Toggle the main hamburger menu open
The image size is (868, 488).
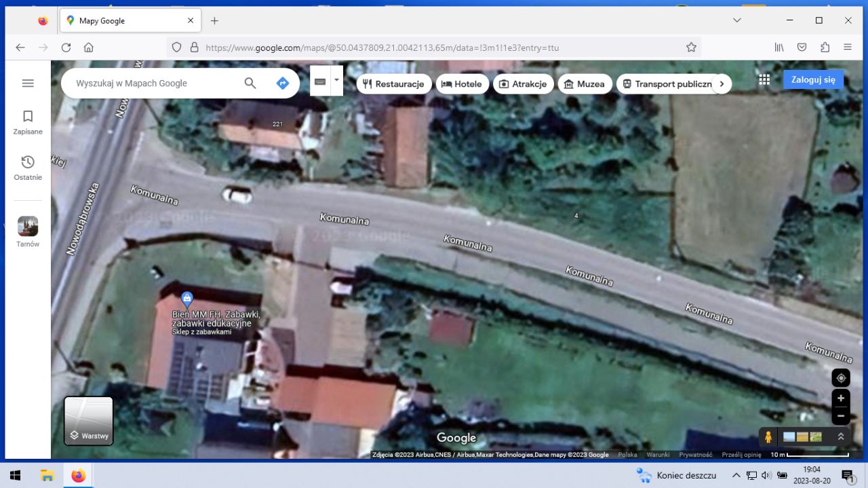(x=28, y=83)
